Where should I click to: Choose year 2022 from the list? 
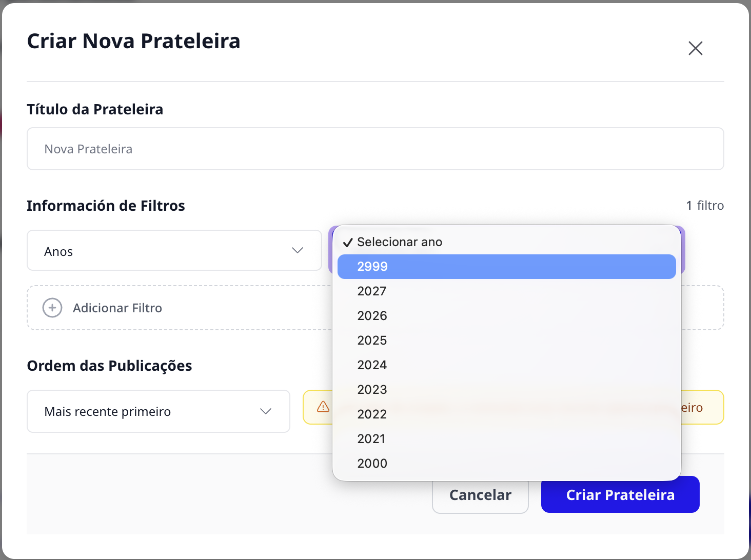click(507, 414)
